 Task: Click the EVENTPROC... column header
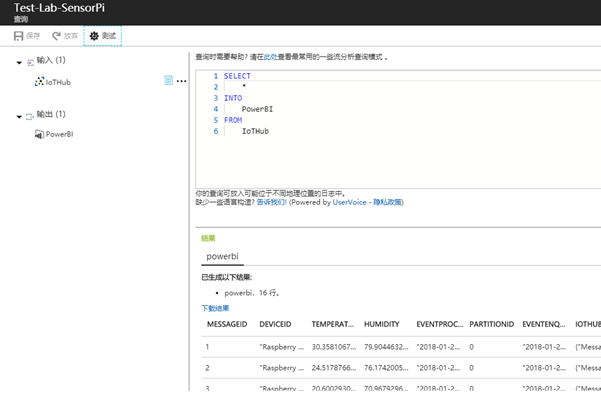pyautogui.click(x=440, y=324)
